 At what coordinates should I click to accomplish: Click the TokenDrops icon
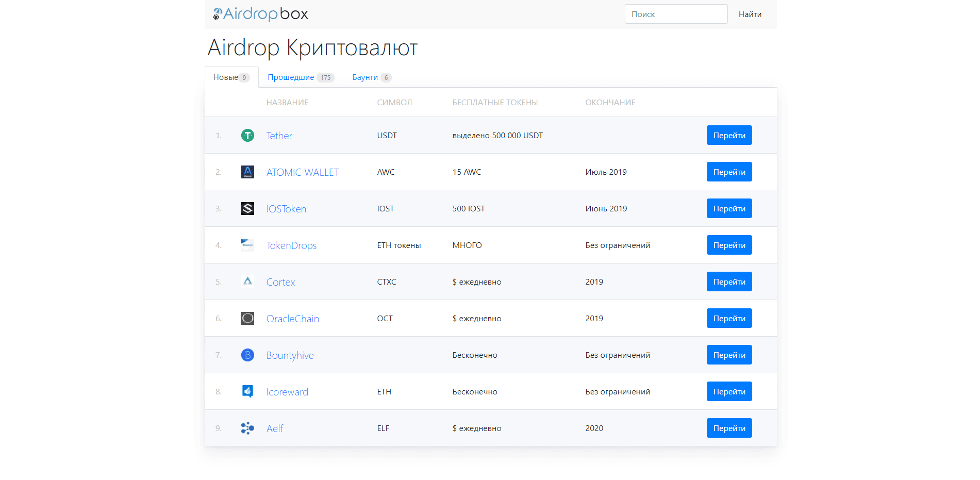click(x=247, y=245)
